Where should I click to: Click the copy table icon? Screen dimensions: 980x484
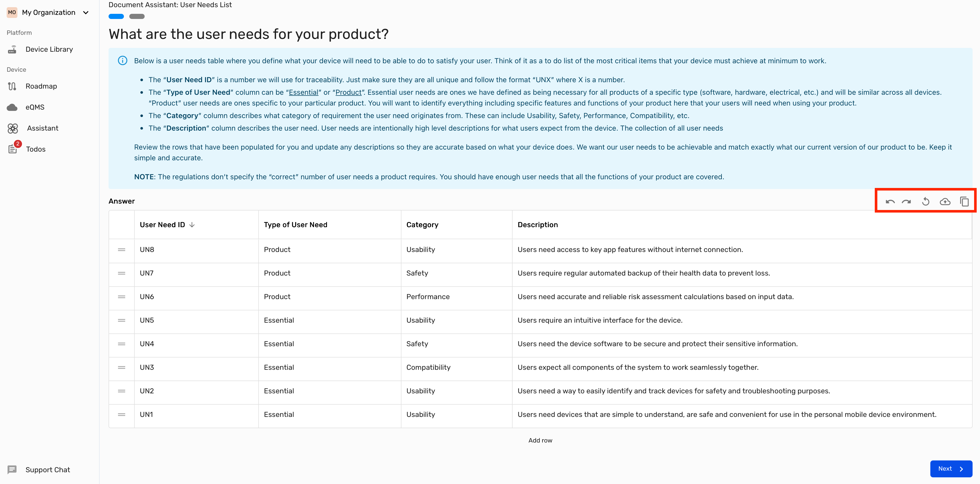click(x=964, y=201)
